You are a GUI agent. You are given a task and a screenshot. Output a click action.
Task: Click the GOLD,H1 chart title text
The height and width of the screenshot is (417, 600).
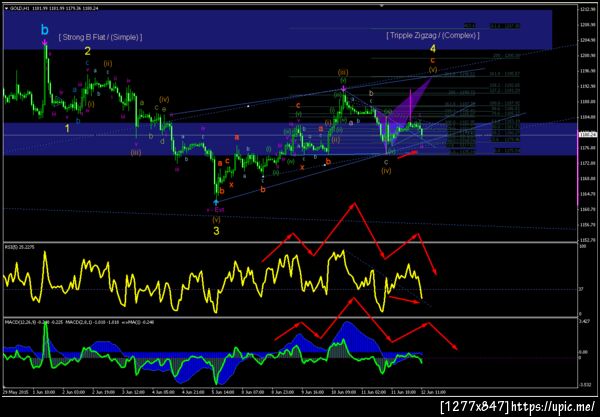[18, 8]
